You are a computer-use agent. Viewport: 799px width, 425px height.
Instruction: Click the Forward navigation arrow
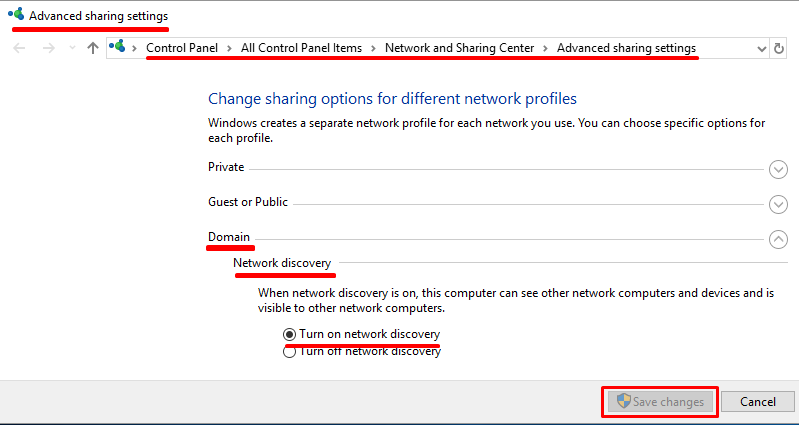(x=48, y=48)
